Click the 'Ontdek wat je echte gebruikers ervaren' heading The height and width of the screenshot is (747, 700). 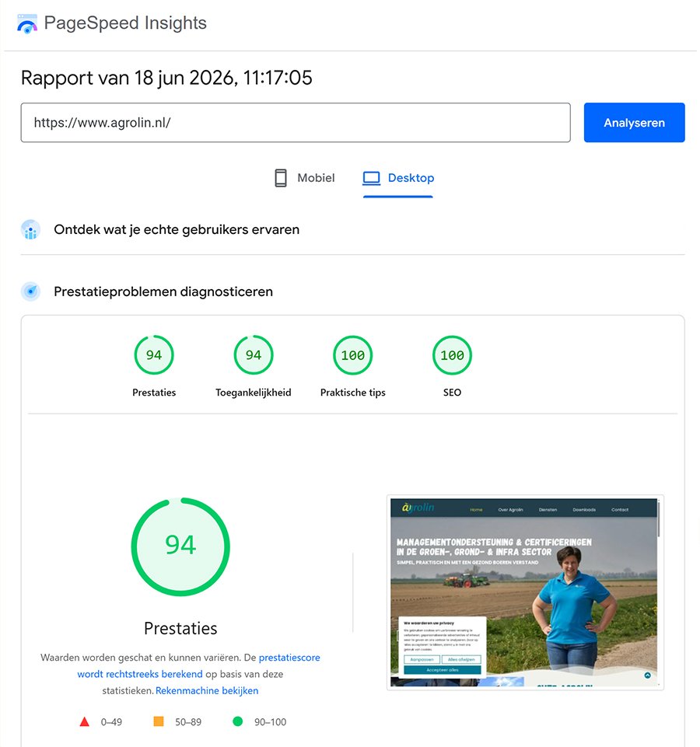(177, 229)
